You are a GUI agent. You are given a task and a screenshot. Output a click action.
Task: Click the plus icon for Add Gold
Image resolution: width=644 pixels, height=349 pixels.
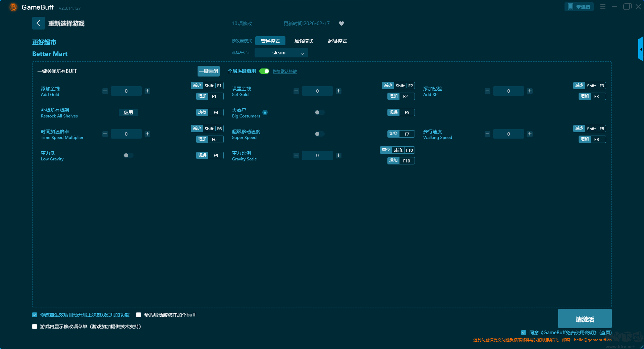(x=147, y=91)
